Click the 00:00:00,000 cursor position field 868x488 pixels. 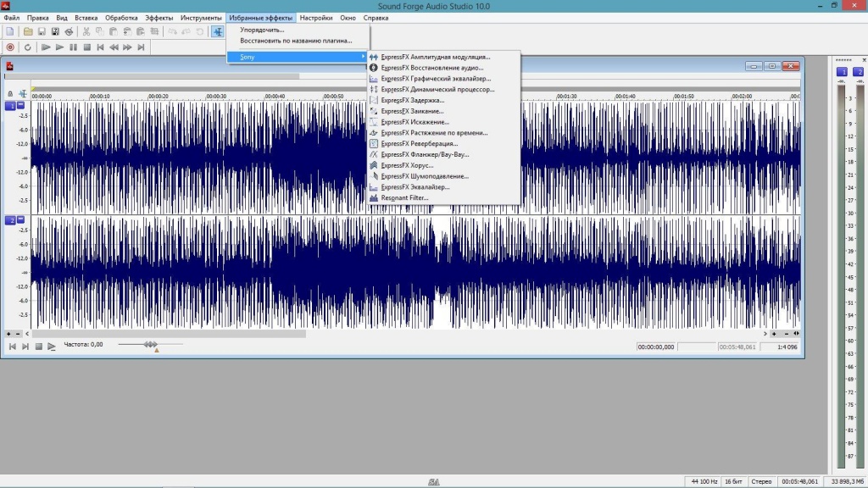point(656,347)
